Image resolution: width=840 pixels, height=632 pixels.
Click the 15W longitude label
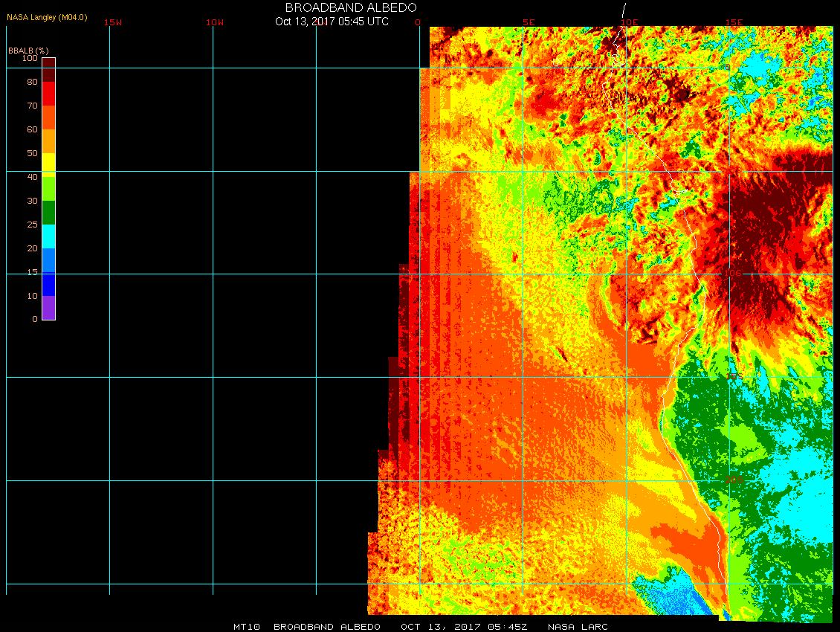point(113,22)
